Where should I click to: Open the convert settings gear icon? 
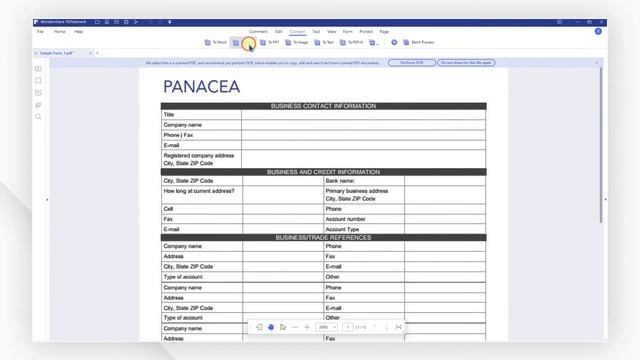(394, 42)
